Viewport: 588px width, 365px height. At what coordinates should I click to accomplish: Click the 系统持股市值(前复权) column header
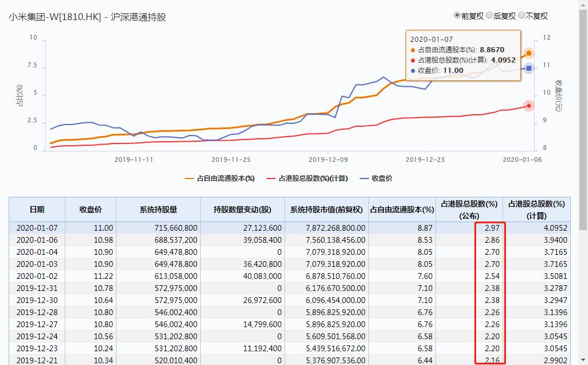pyautogui.click(x=326, y=209)
